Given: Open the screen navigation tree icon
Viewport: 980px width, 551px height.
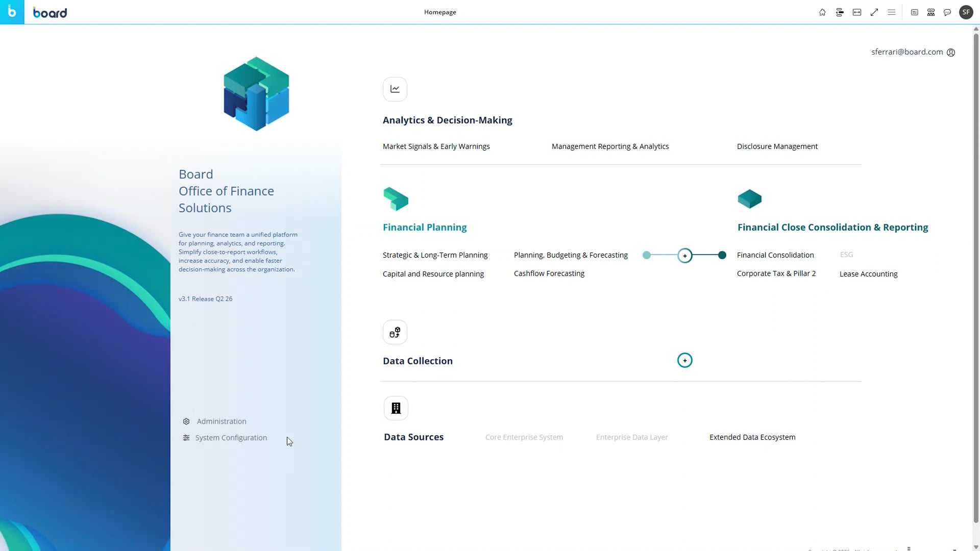Looking at the screenshot, I should (840, 12).
